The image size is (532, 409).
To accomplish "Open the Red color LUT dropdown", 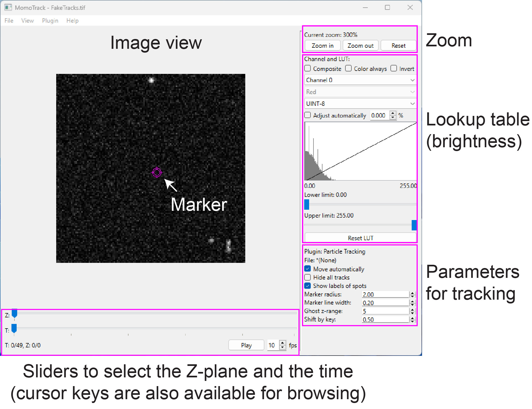I will coord(360,92).
